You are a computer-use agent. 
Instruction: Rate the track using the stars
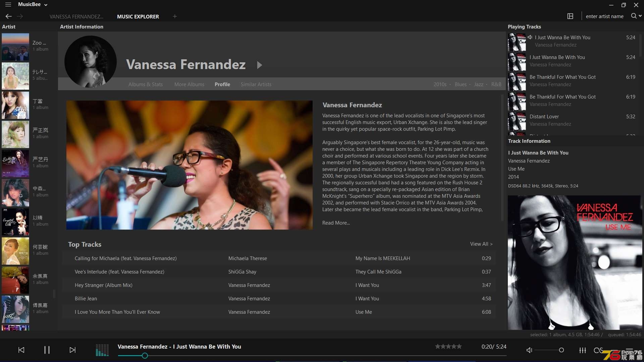448,347
